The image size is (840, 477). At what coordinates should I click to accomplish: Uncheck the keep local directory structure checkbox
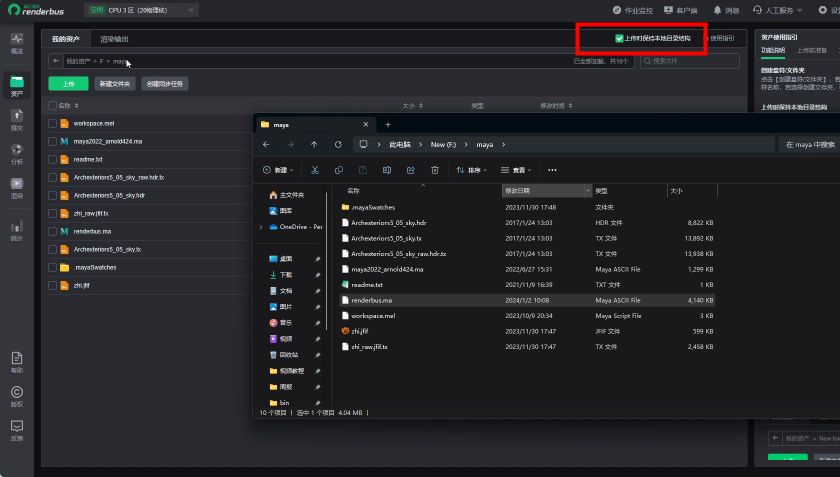tap(620, 38)
